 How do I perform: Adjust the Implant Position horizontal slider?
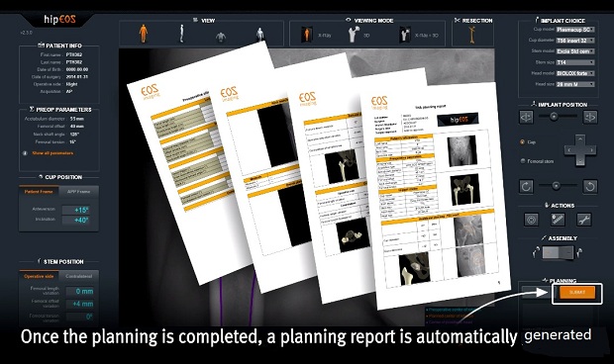(x=554, y=116)
